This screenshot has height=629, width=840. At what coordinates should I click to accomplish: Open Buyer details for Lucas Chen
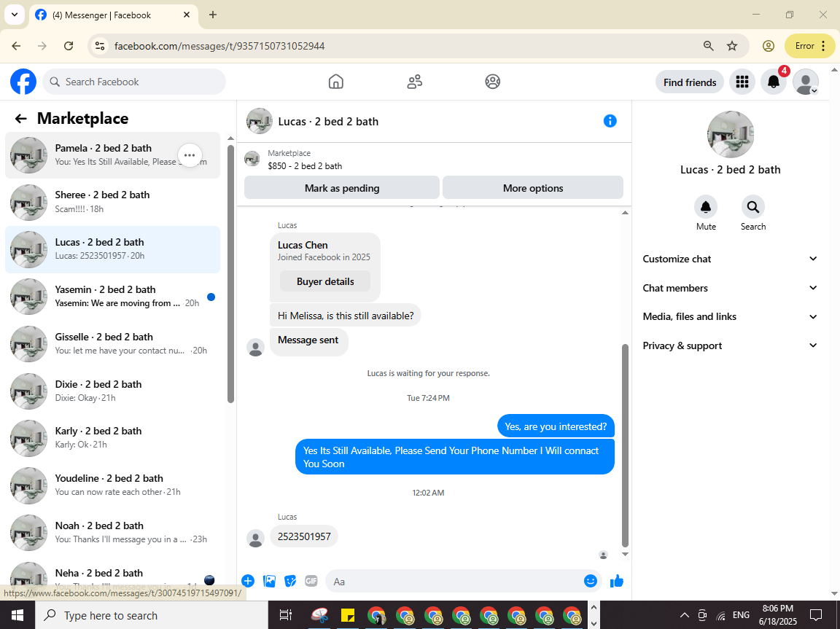(x=325, y=281)
